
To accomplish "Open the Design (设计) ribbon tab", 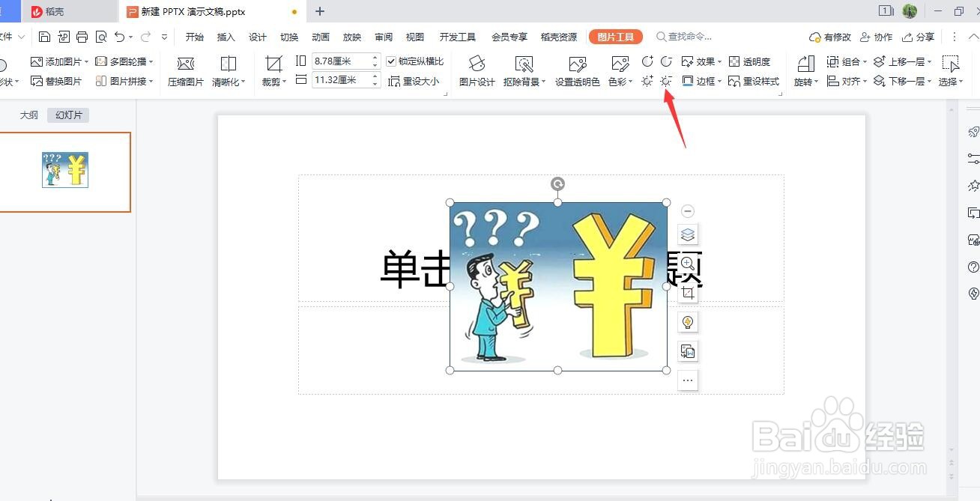I will (x=258, y=37).
